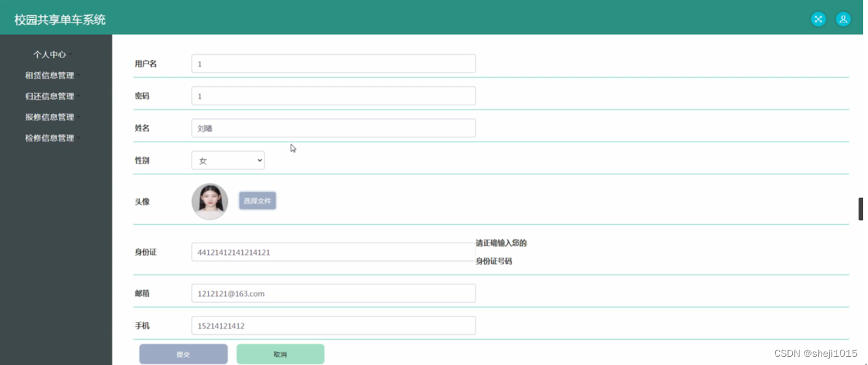Click the 手机 number input field
This screenshot has width=868, height=365.
point(333,326)
